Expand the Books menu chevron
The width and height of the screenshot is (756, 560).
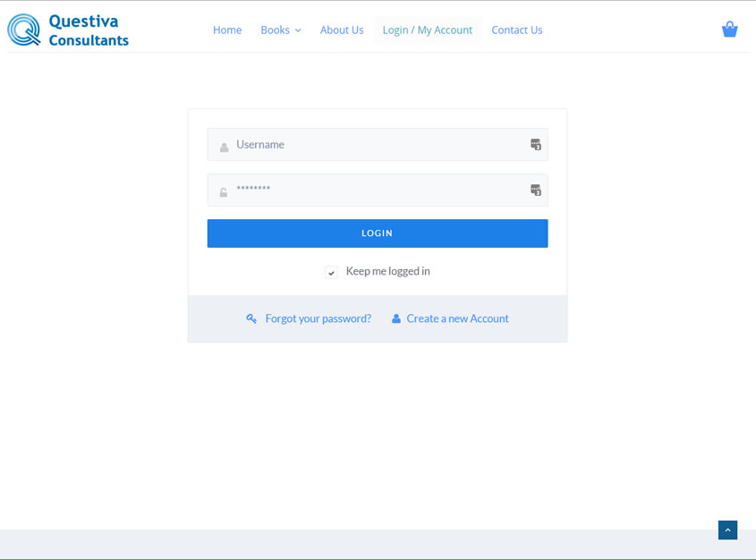tap(298, 30)
